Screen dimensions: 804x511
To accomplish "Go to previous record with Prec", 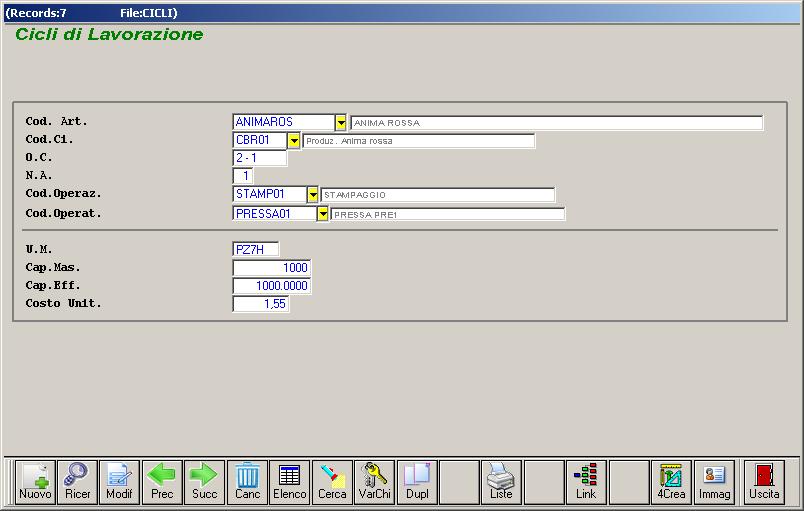I will [162, 482].
